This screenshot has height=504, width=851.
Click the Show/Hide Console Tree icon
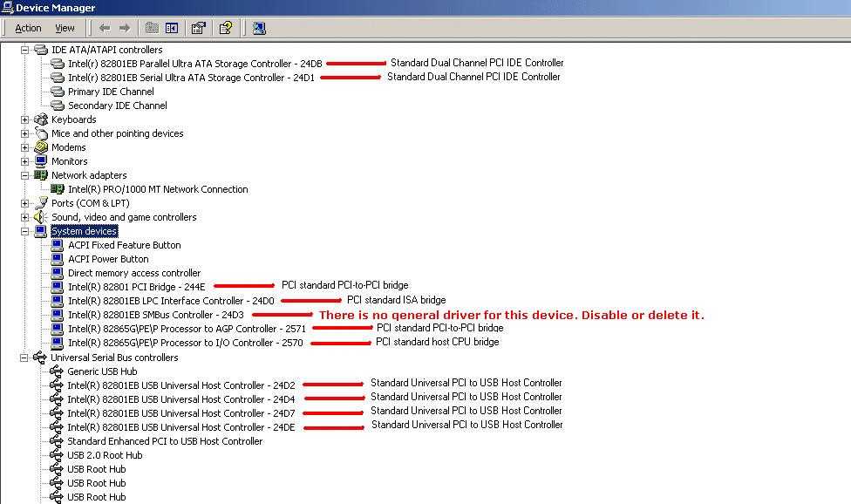[172, 28]
